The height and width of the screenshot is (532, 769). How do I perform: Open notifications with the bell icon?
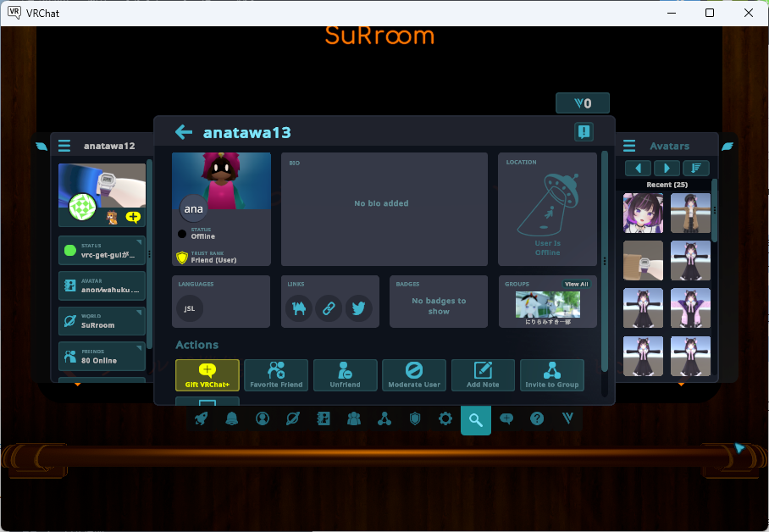pos(232,418)
